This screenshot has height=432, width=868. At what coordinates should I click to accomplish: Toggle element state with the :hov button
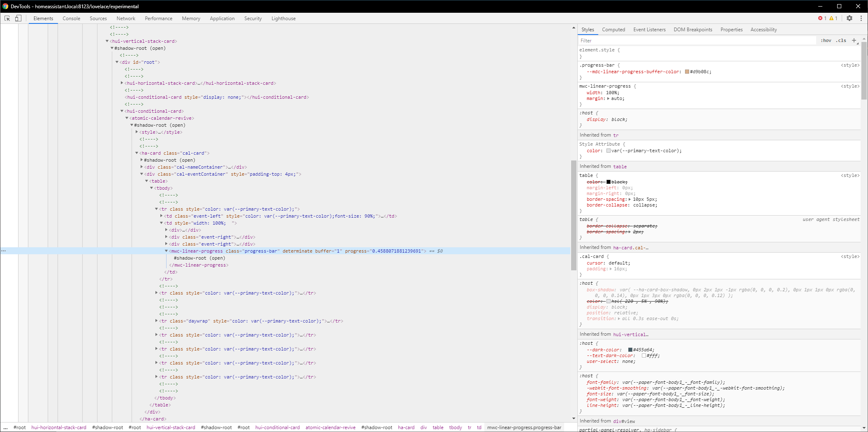(826, 40)
